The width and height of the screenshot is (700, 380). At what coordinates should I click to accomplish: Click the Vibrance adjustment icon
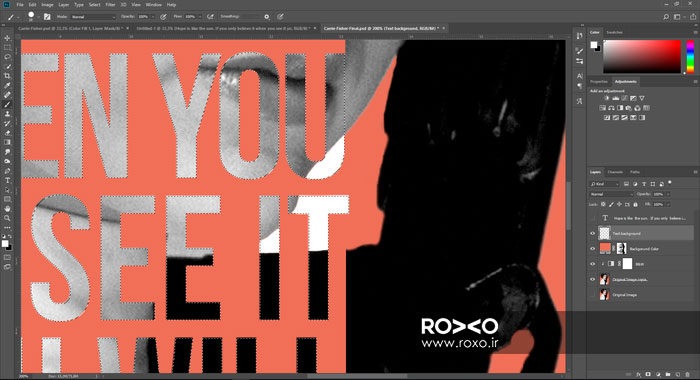(642, 98)
